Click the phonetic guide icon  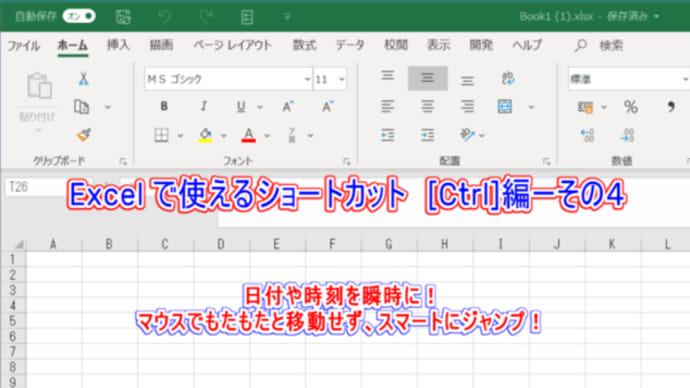292,135
